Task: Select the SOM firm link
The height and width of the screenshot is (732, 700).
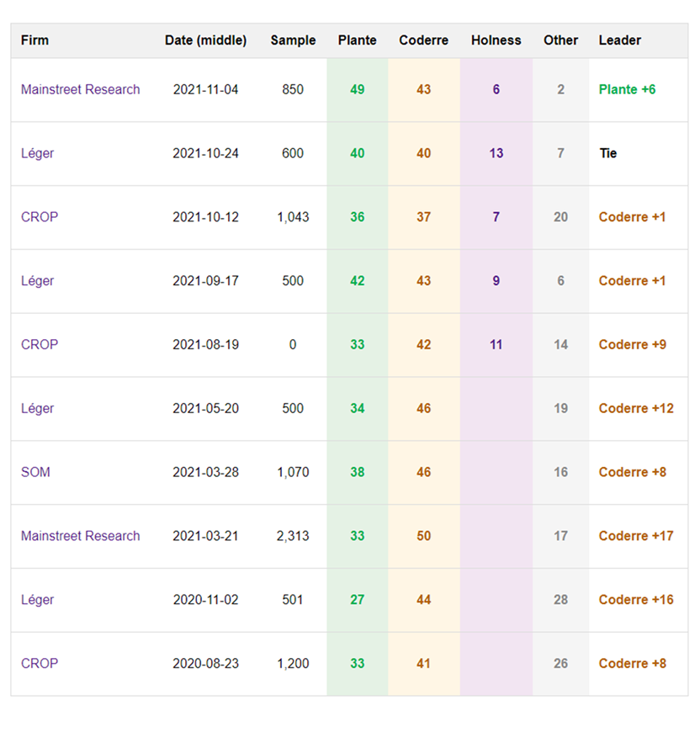Action: 35,473
